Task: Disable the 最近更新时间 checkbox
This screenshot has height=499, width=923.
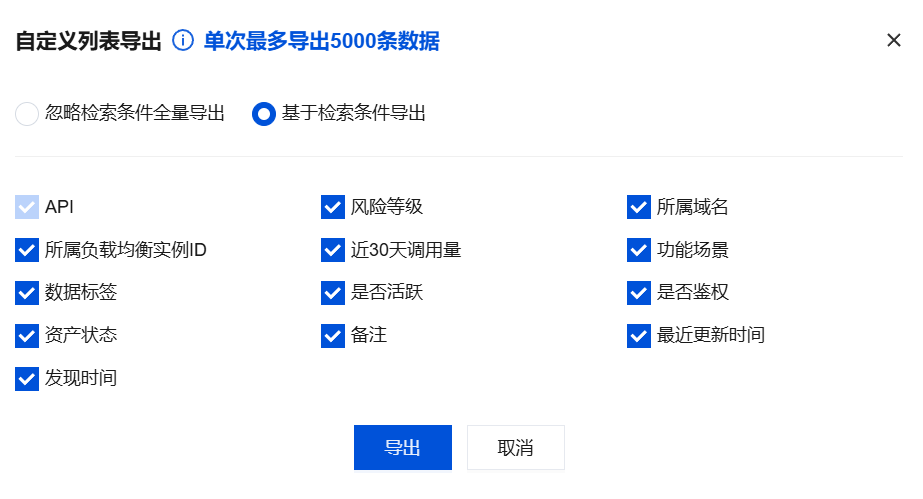Action: click(639, 336)
